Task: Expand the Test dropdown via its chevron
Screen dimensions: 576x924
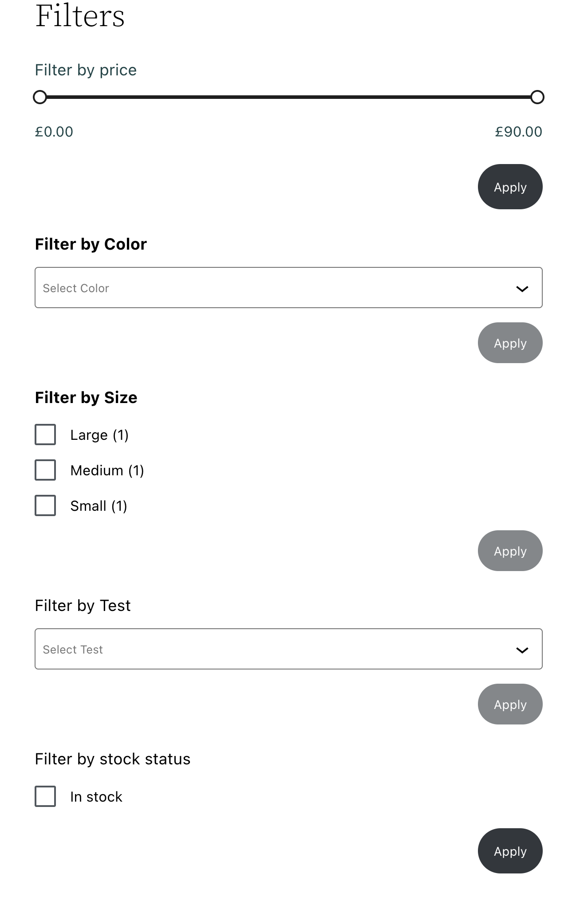Action: [x=523, y=649]
